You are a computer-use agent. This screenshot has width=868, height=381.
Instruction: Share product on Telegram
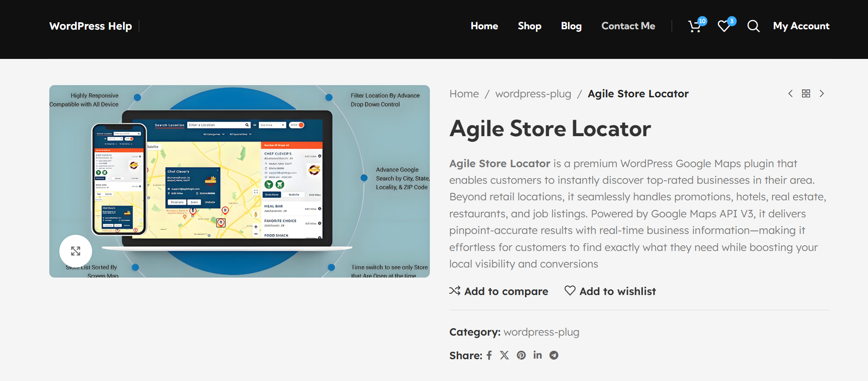point(554,355)
